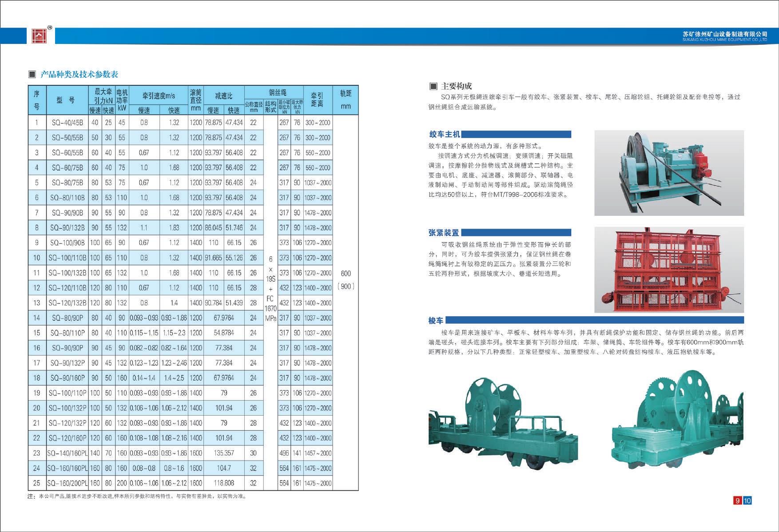Select the model cell SQ-60/55B
The height and width of the screenshot is (532, 779).
(x=67, y=153)
